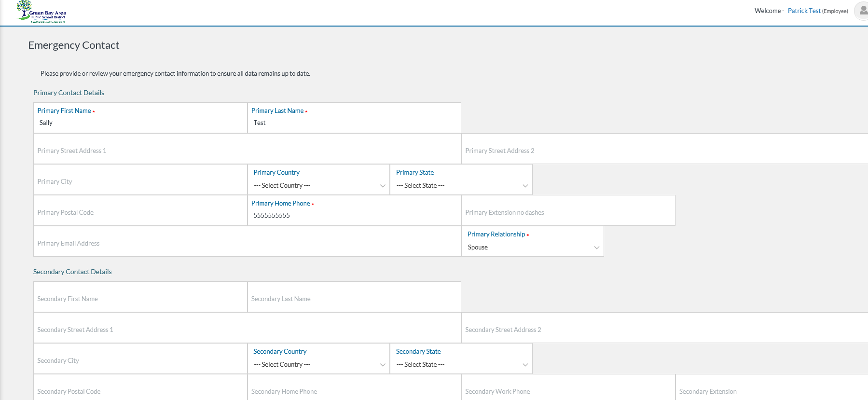The width and height of the screenshot is (868, 400).
Task: Click the Patrick Test username link
Action: point(804,11)
